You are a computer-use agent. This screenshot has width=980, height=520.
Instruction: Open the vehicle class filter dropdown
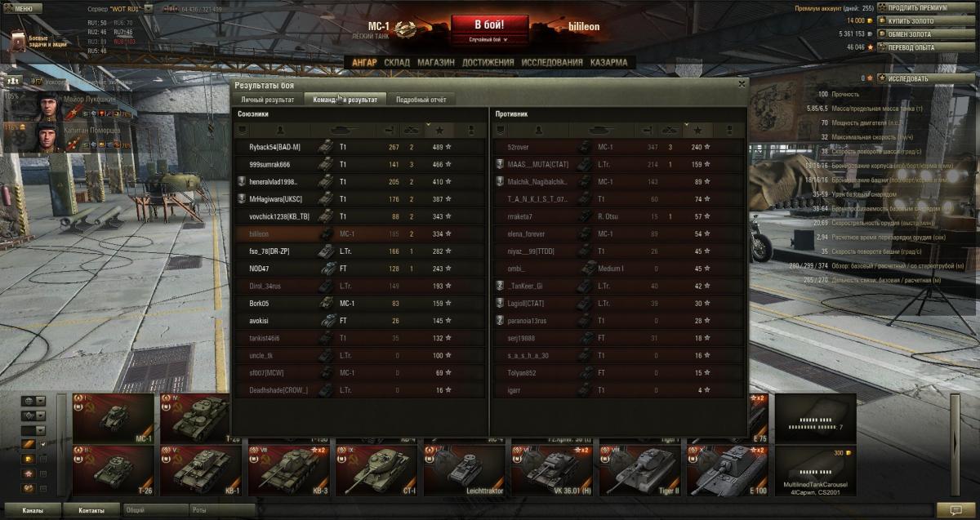(33, 416)
